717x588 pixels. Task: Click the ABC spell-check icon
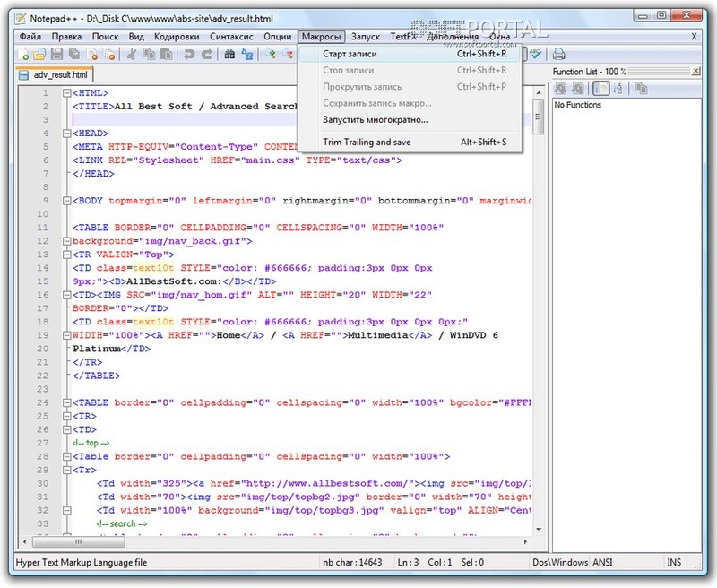[535, 55]
